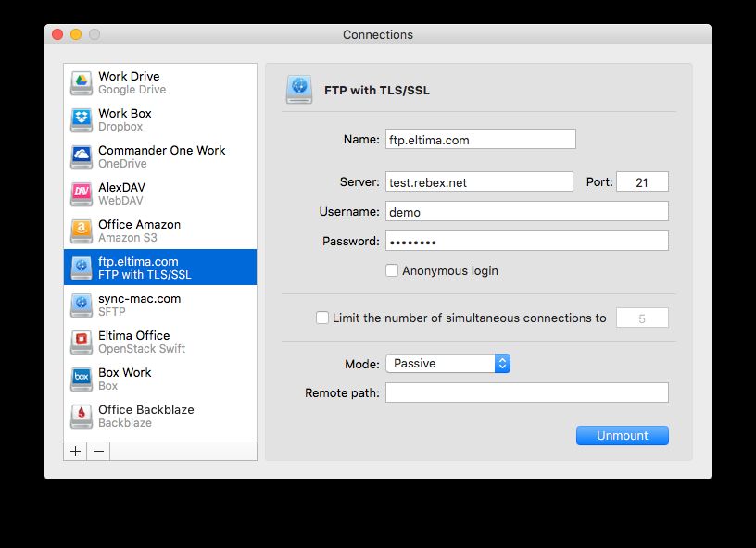Check limit of simultaneous connections option

[x=322, y=318]
